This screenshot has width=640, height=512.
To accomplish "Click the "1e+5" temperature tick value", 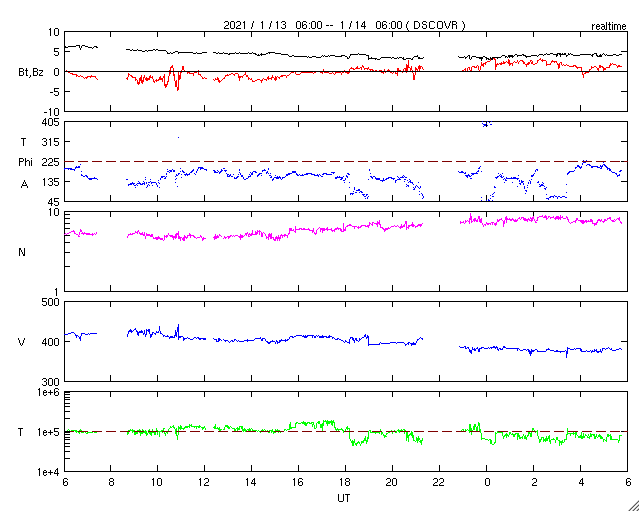I will (x=49, y=432).
